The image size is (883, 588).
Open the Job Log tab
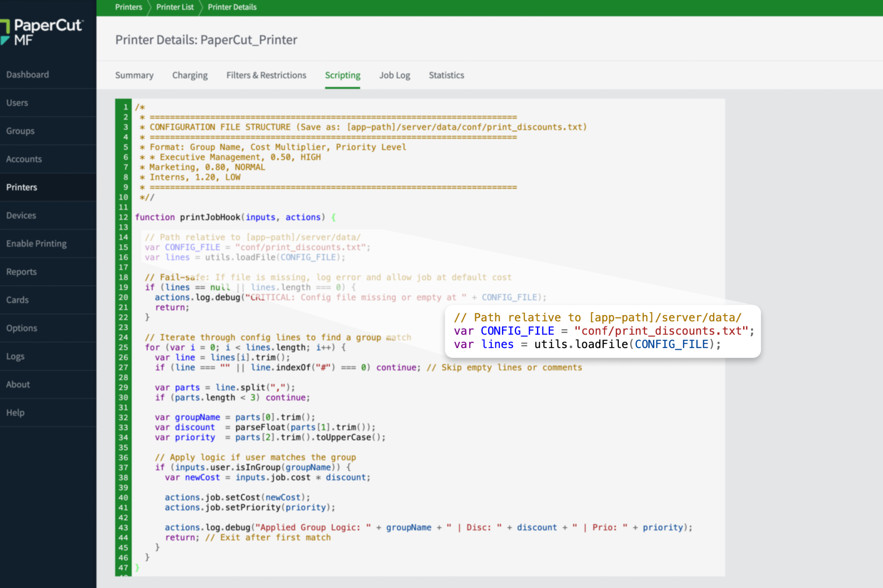tap(394, 75)
